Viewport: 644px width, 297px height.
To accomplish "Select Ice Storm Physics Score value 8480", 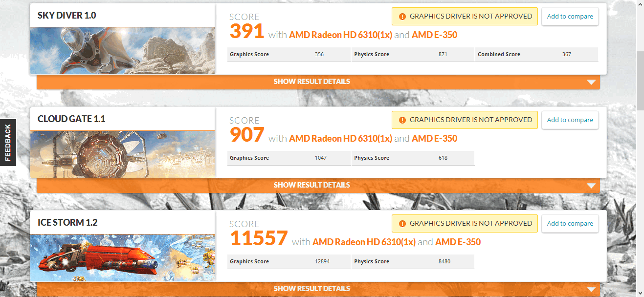I will 444,262.
